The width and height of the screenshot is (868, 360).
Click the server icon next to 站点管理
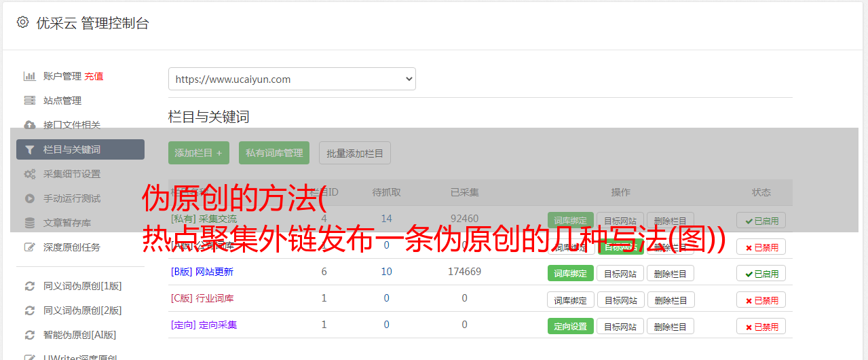(x=30, y=101)
